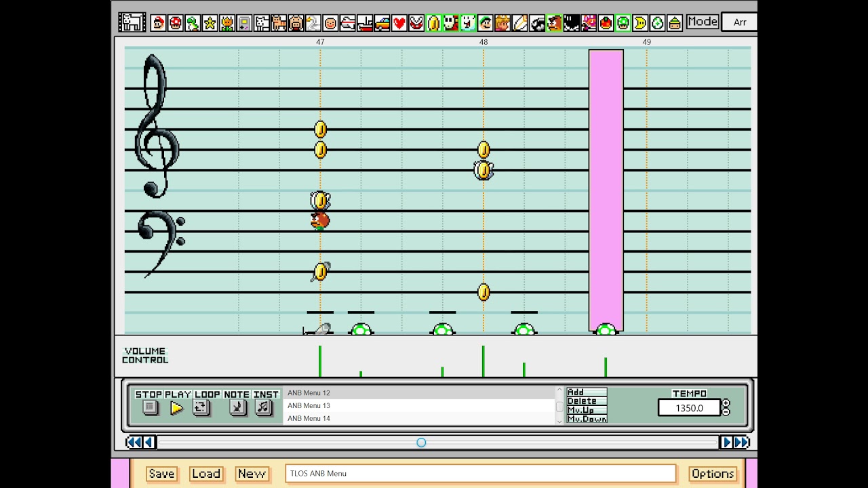The image size is (868, 488).
Task: Jump to the song end with the double-right arrow
Action: point(741,443)
